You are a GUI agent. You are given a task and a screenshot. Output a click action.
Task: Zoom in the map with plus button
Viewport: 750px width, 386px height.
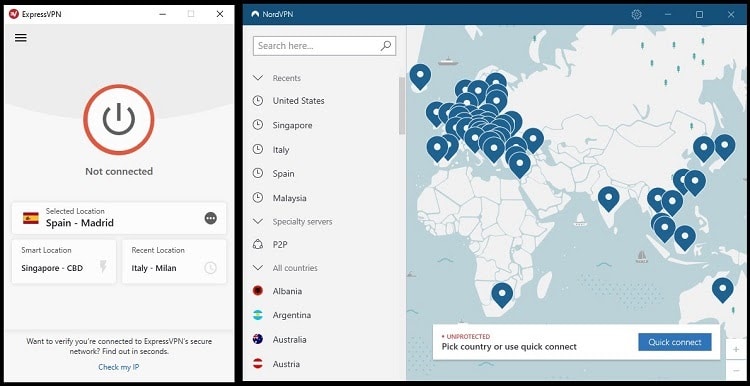736,350
